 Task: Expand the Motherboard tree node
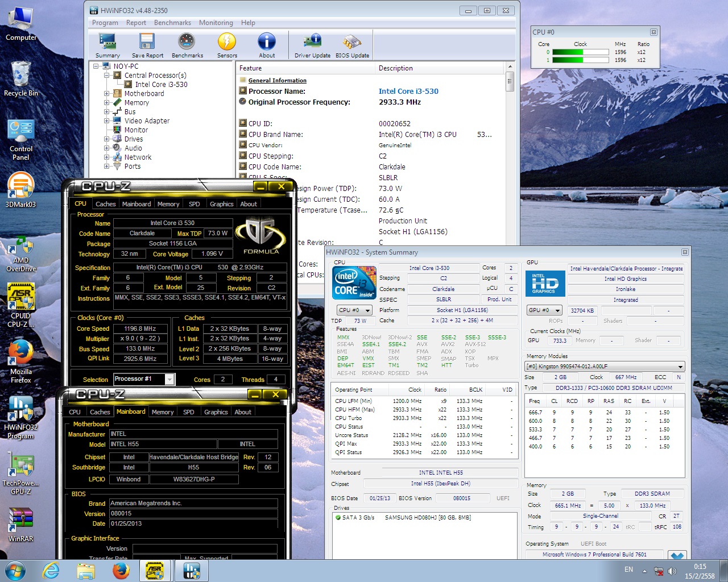point(107,94)
